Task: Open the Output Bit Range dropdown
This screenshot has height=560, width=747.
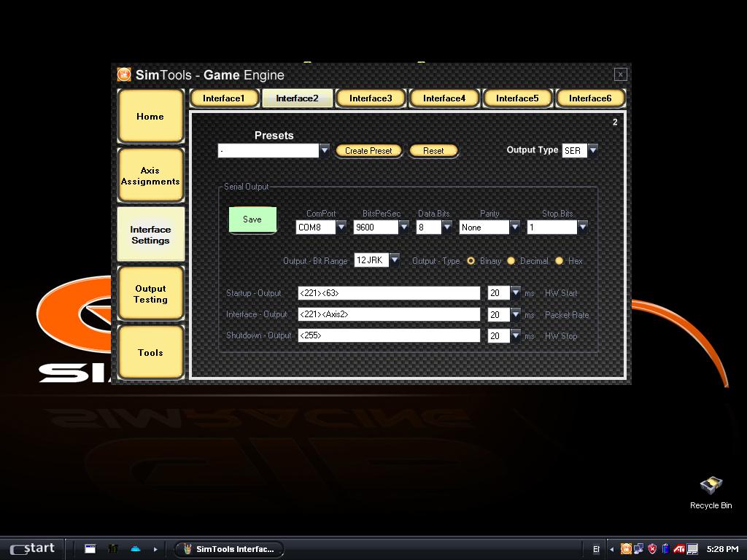Action: tap(395, 260)
